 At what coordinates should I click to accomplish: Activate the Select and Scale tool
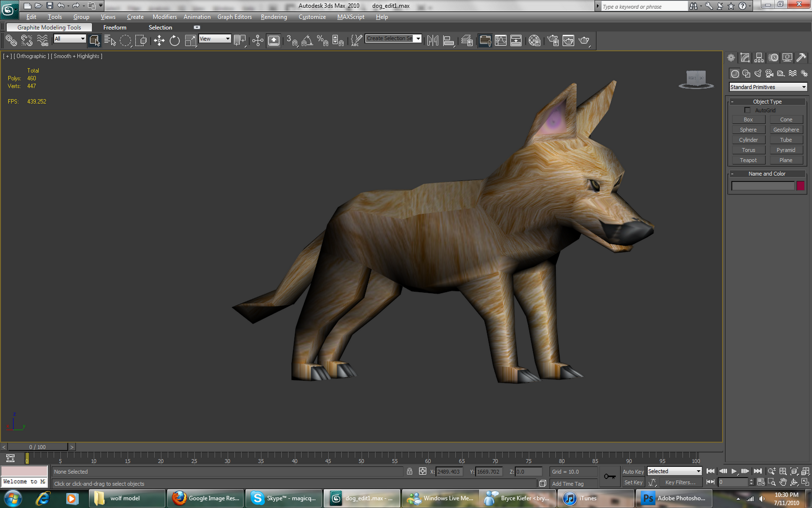click(x=190, y=40)
